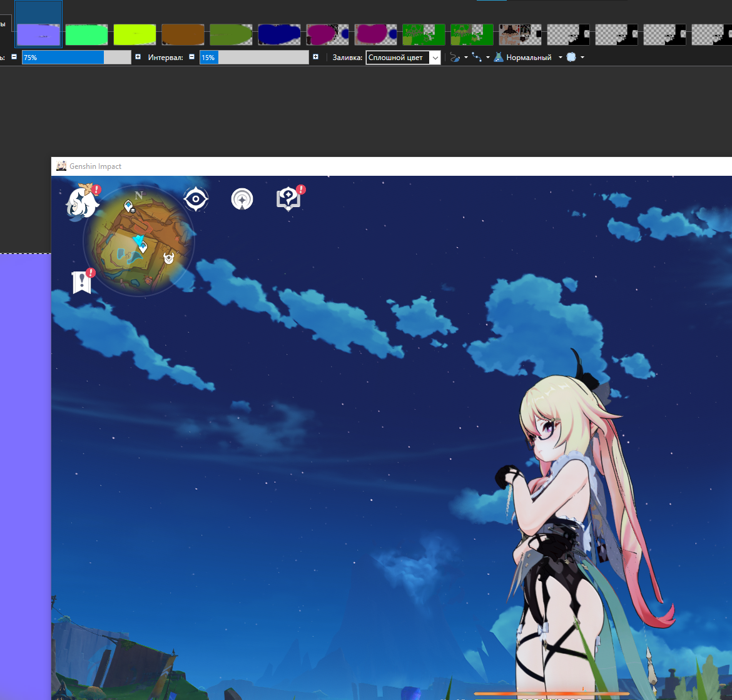Open the Нормальный blend mode dropdown arrow

560,58
